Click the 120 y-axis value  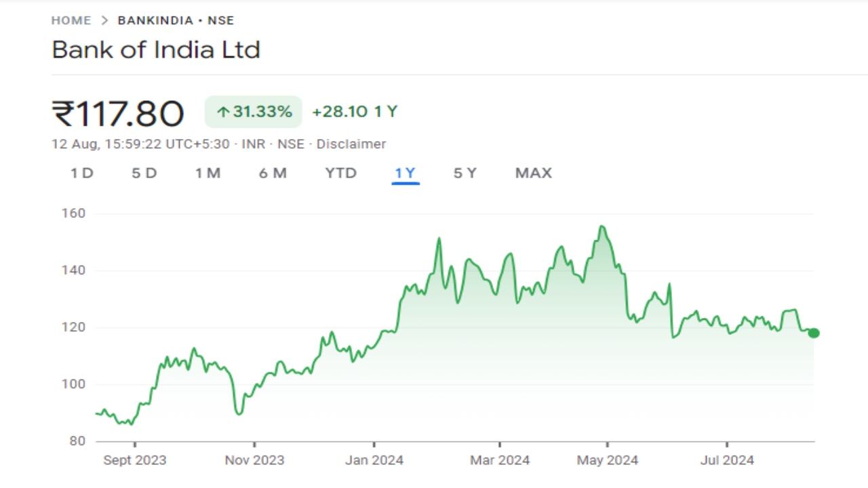(74, 327)
